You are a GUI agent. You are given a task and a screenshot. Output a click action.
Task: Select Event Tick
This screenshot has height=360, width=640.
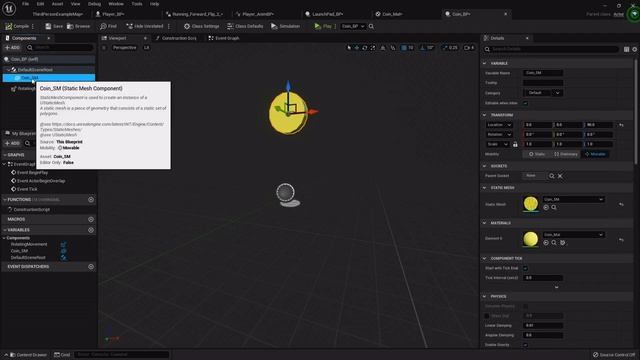coord(27,189)
